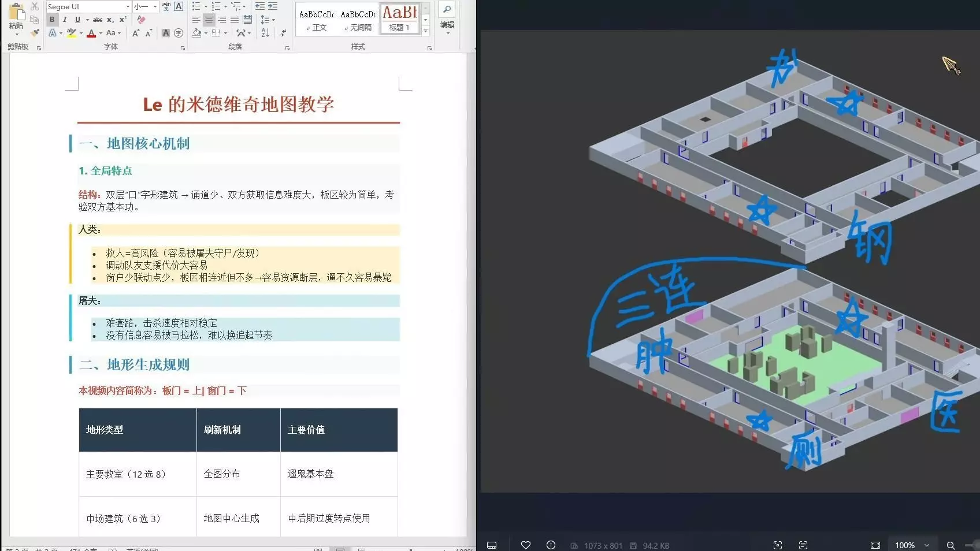Click the Justify alignment icon
980x551 pixels.
tap(235, 20)
